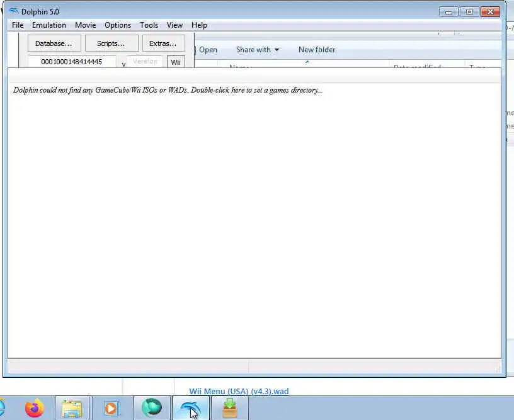
Task: Open the File menu in Dolphin
Action: (x=18, y=25)
